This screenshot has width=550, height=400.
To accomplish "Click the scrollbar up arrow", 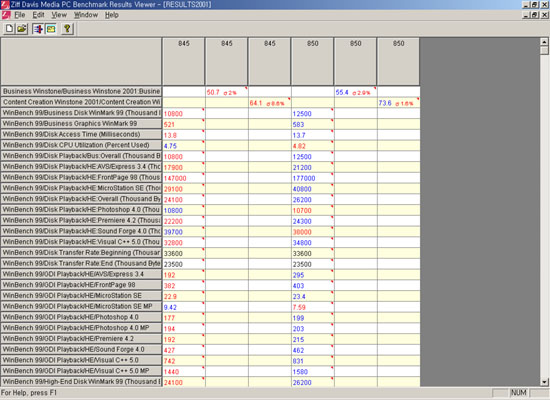I will [544, 42].
